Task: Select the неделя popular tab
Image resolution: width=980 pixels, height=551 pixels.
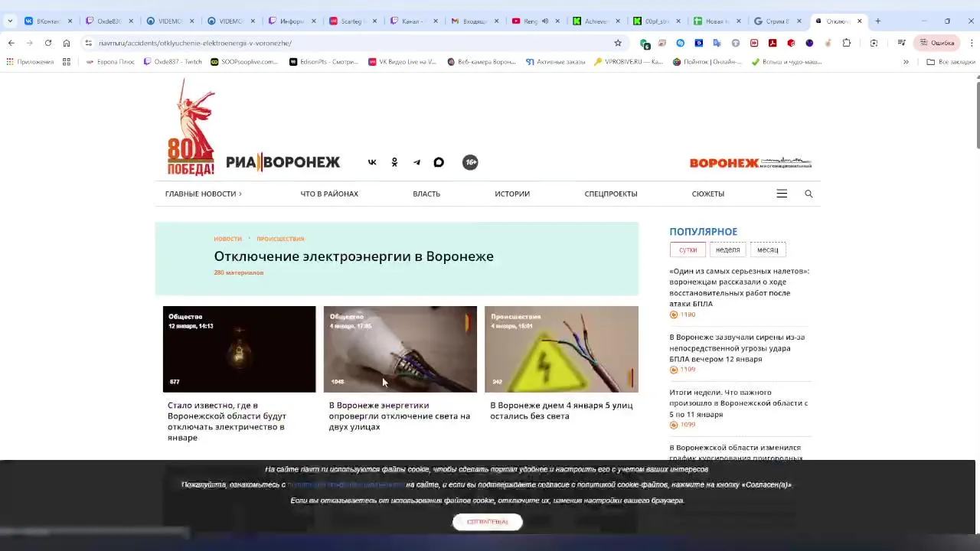Action: click(x=727, y=249)
